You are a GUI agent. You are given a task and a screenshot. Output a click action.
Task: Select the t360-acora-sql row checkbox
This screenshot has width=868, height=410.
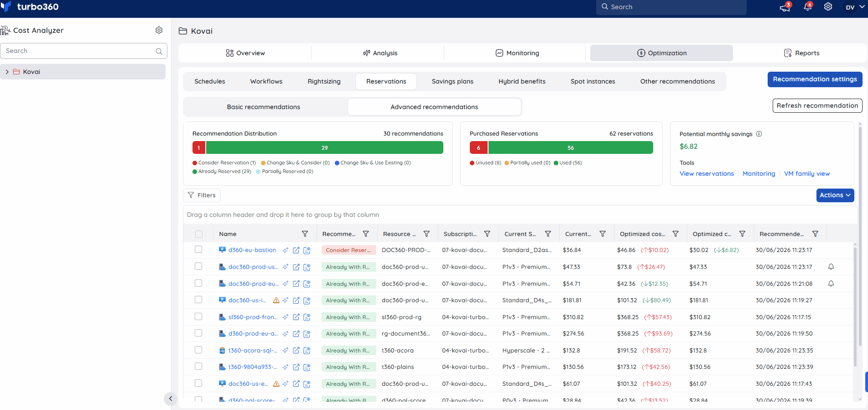click(198, 350)
